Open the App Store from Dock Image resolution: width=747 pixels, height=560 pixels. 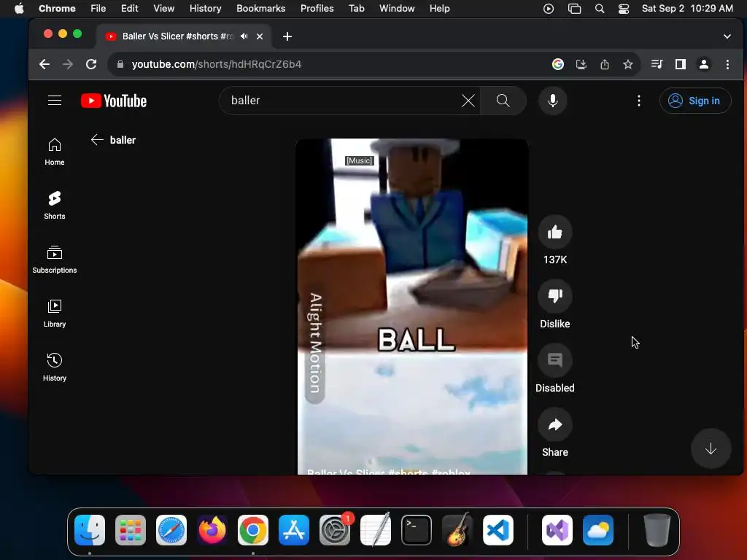click(294, 529)
